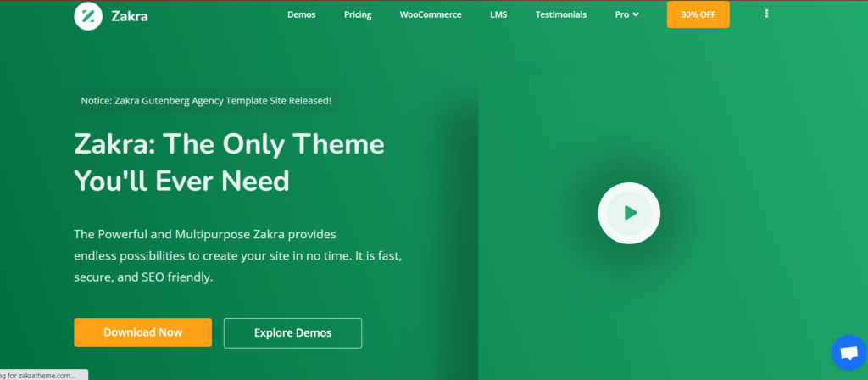Select LMS in the navigation bar
This screenshot has width=868, height=380.
498,15
